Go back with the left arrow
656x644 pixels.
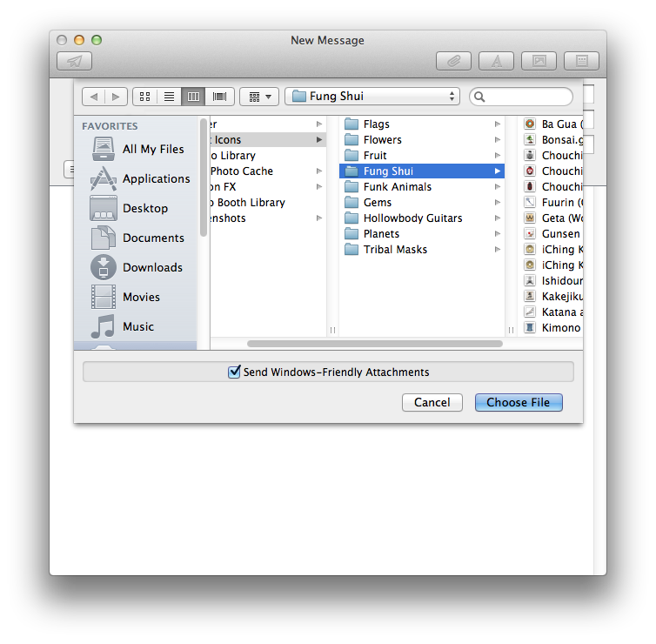pos(94,97)
